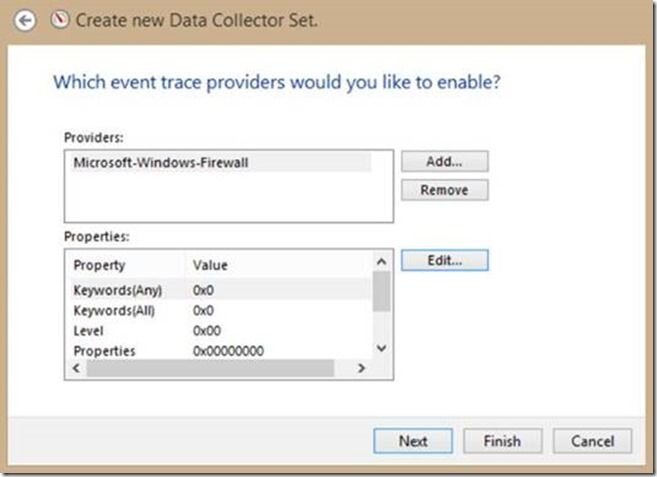Select the Properties 0x00000000 row
The image size is (657, 477).
click(221, 350)
